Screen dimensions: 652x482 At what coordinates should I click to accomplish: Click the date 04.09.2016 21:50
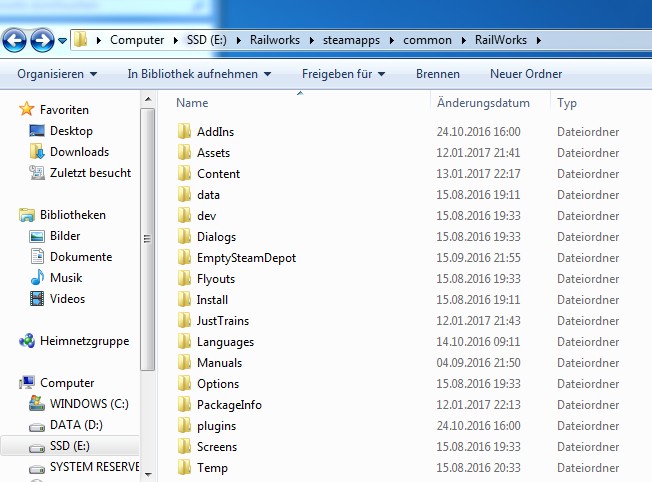[x=478, y=363]
